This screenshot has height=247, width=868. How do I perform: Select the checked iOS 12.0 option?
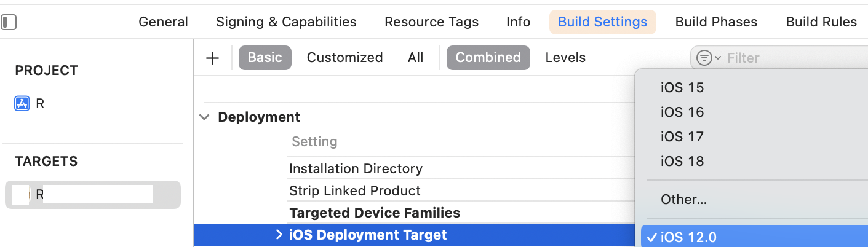click(x=754, y=237)
